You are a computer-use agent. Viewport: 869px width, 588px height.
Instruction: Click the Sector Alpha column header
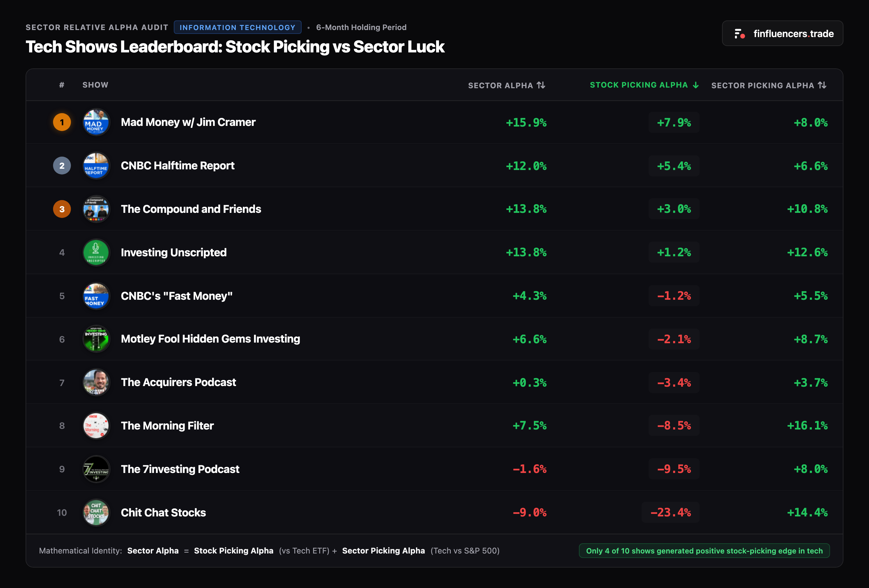point(507,85)
